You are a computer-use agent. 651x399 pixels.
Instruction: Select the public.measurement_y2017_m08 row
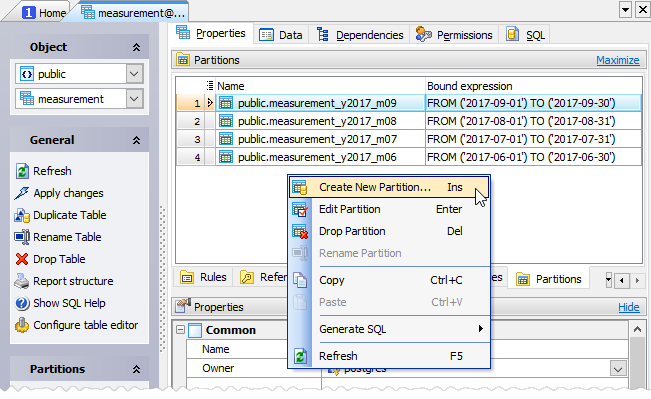point(409,121)
